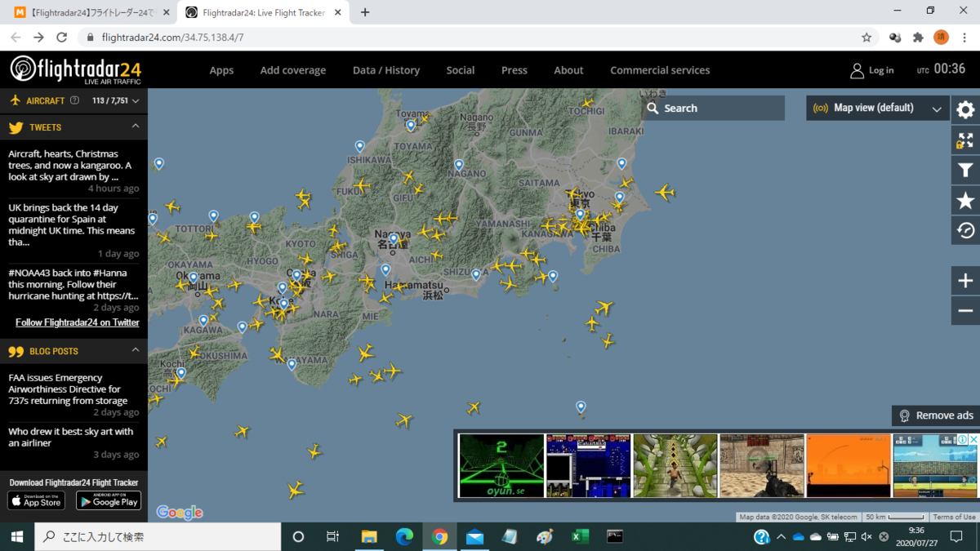The height and width of the screenshot is (551, 980).
Task: Zoom out the map with minus
Action: pos(965,311)
